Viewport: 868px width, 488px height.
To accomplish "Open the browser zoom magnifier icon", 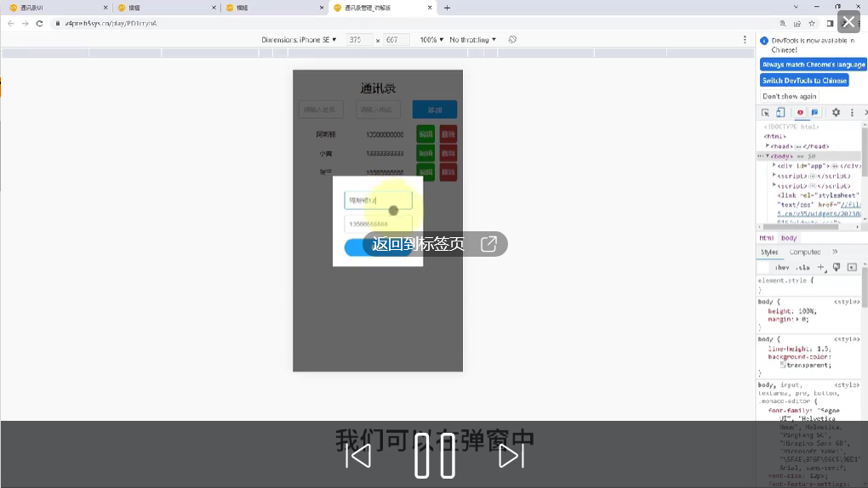I will pyautogui.click(x=783, y=23).
